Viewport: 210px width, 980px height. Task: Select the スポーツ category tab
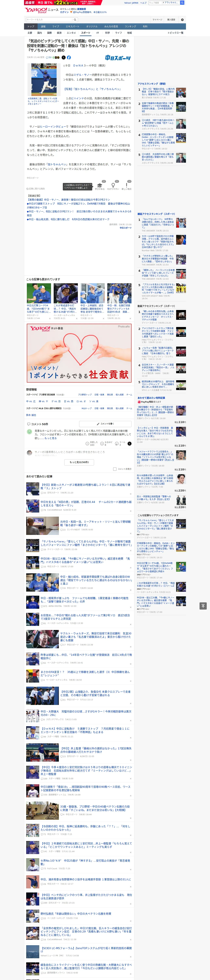click(86, 33)
